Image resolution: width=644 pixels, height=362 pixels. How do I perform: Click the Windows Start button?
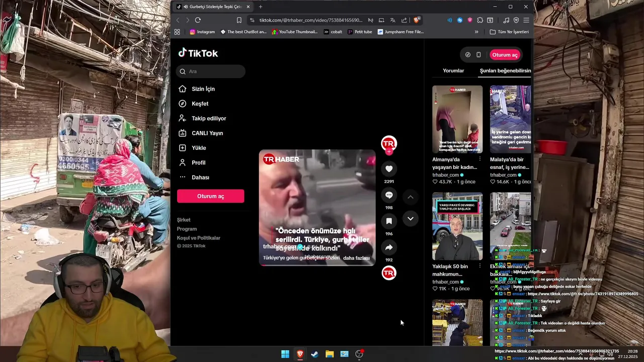(x=285, y=354)
